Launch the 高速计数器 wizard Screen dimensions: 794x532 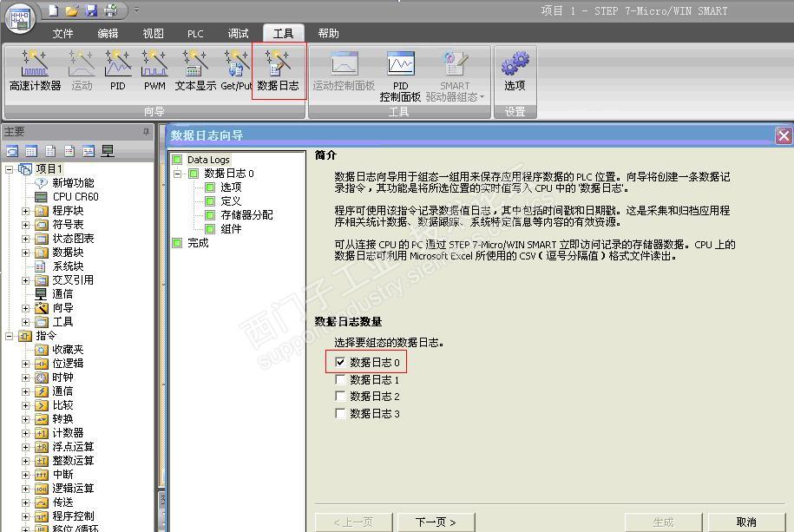click(x=35, y=71)
